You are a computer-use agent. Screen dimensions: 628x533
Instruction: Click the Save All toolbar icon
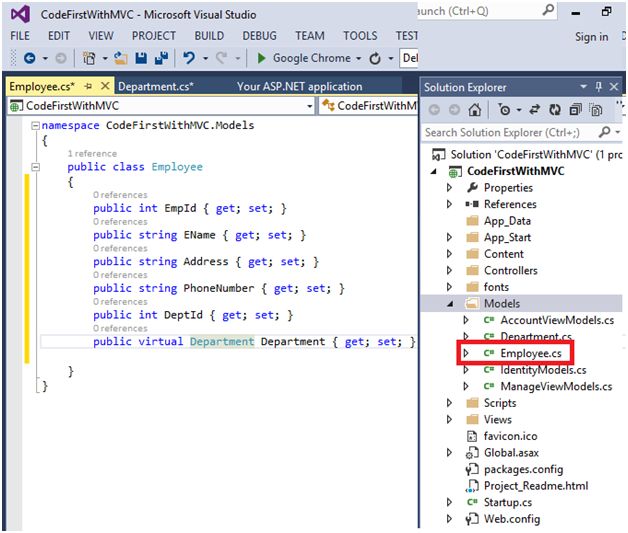(x=161, y=59)
